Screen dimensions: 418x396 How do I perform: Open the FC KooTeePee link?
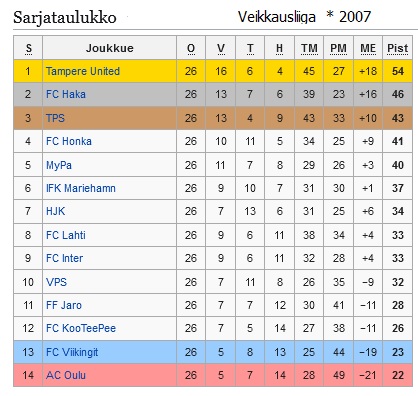(81, 328)
